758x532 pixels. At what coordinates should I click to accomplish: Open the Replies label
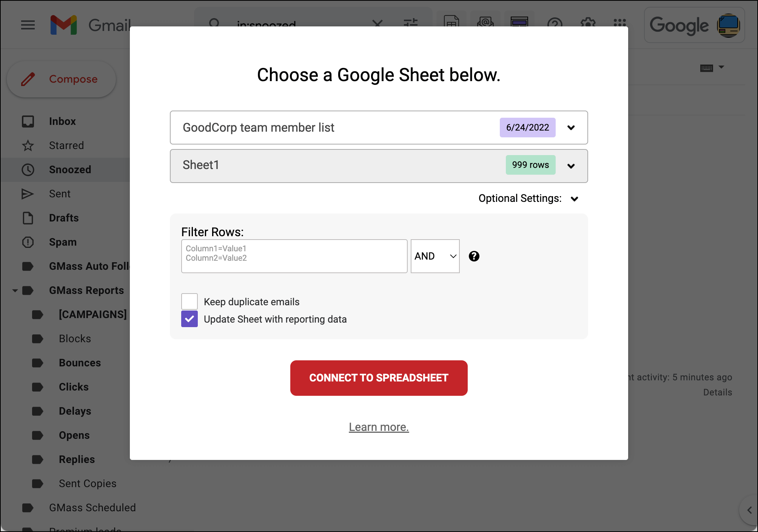pos(77,460)
